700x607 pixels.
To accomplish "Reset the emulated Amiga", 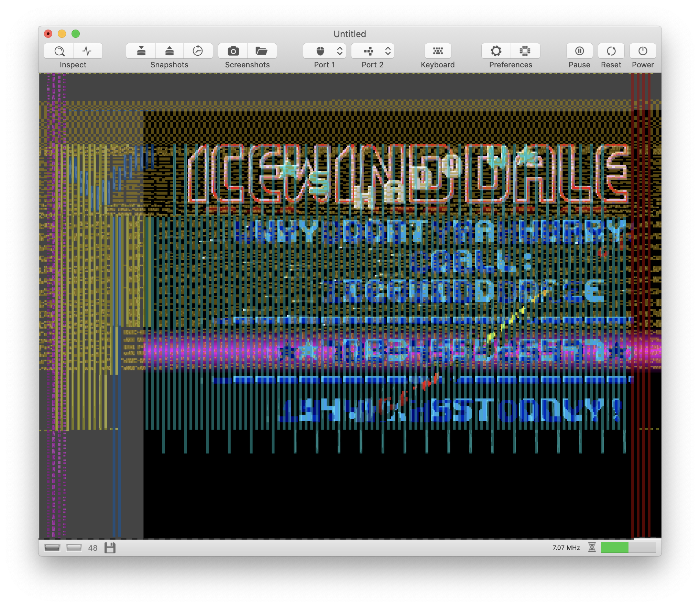I will [x=611, y=51].
